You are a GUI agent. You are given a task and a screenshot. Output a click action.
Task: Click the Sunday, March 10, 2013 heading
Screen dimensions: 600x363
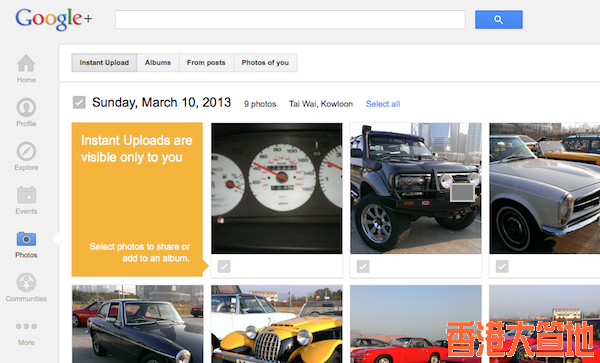pyautogui.click(x=161, y=103)
